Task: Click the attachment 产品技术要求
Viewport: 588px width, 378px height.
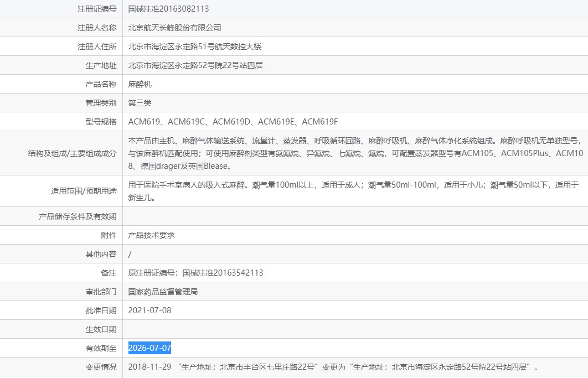Action: pos(152,235)
